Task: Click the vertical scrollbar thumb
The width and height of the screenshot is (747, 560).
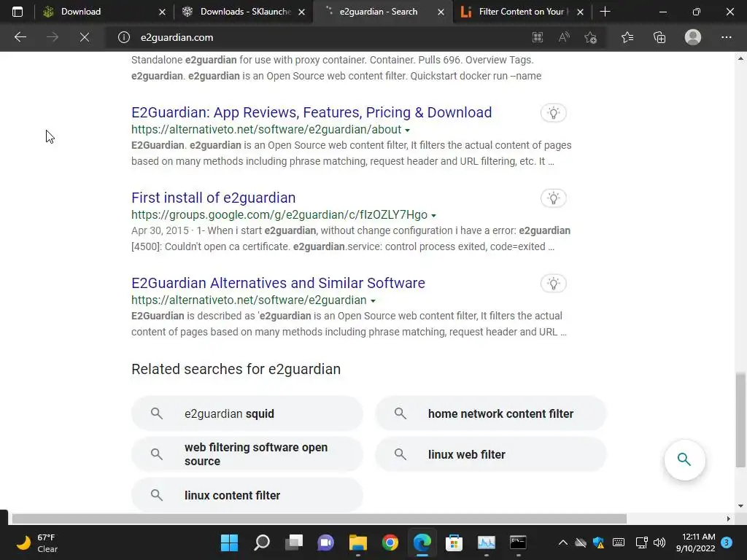Action: [x=740, y=420]
